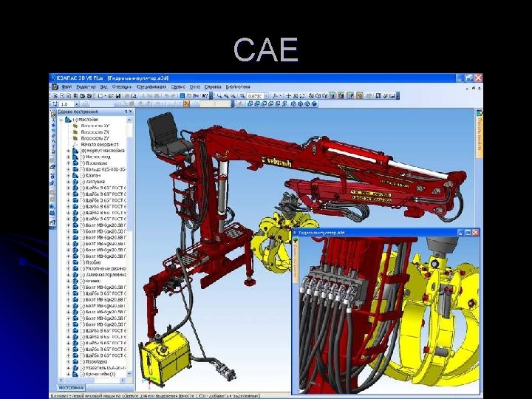Open the Редактор menu
532x399 pixels.
click(86, 87)
